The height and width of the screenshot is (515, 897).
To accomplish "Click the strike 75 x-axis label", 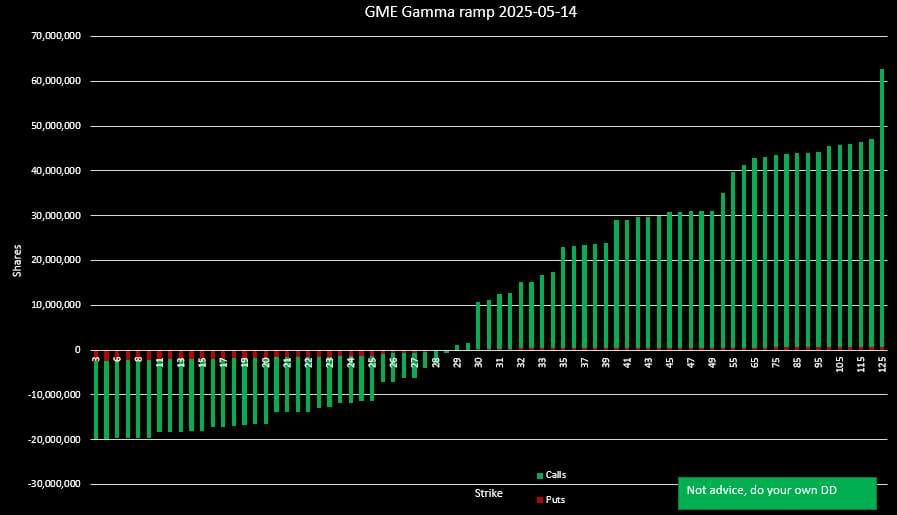I will click(x=776, y=363).
